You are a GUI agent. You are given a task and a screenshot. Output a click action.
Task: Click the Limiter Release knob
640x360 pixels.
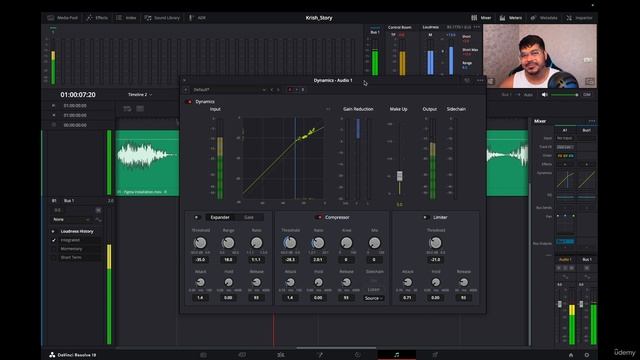464,282
